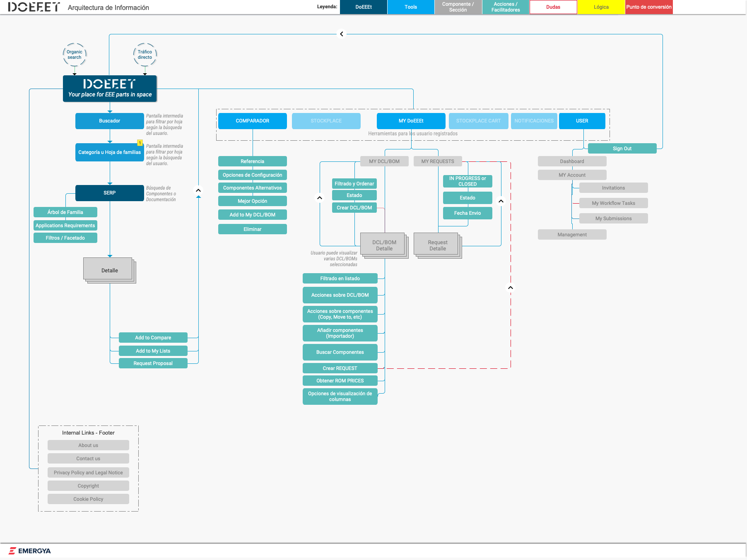The height and width of the screenshot is (560, 747).
Task: Click the Request Detalle stacked page
Action: coord(438,245)
